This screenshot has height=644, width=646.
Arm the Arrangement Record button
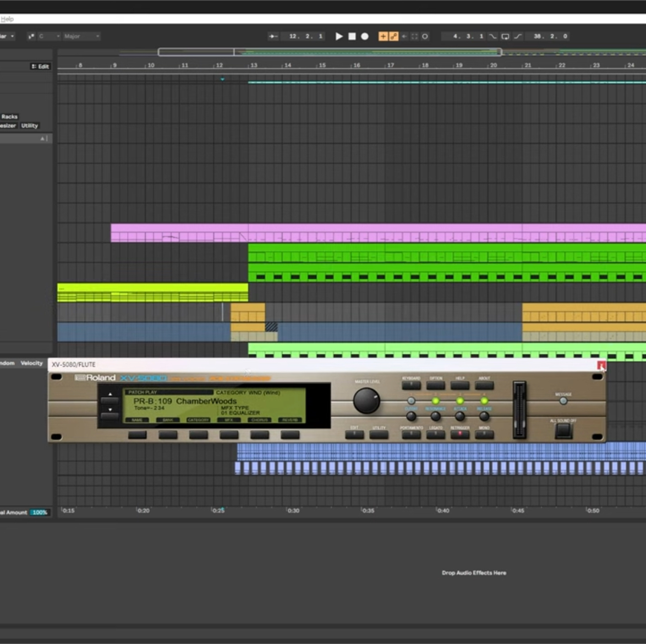tap(365, 36)
